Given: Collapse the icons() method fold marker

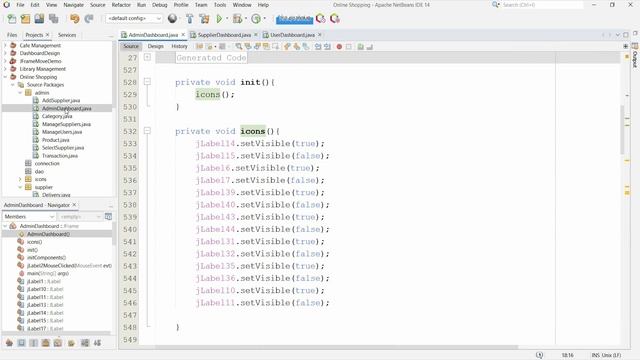Looking at the screenshot, I should pos(147,131).
